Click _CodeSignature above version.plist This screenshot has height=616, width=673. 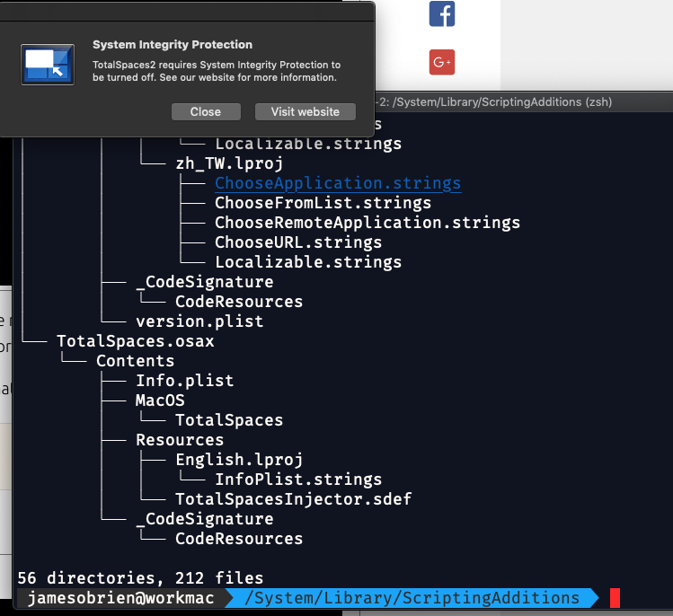pos(205,282)
